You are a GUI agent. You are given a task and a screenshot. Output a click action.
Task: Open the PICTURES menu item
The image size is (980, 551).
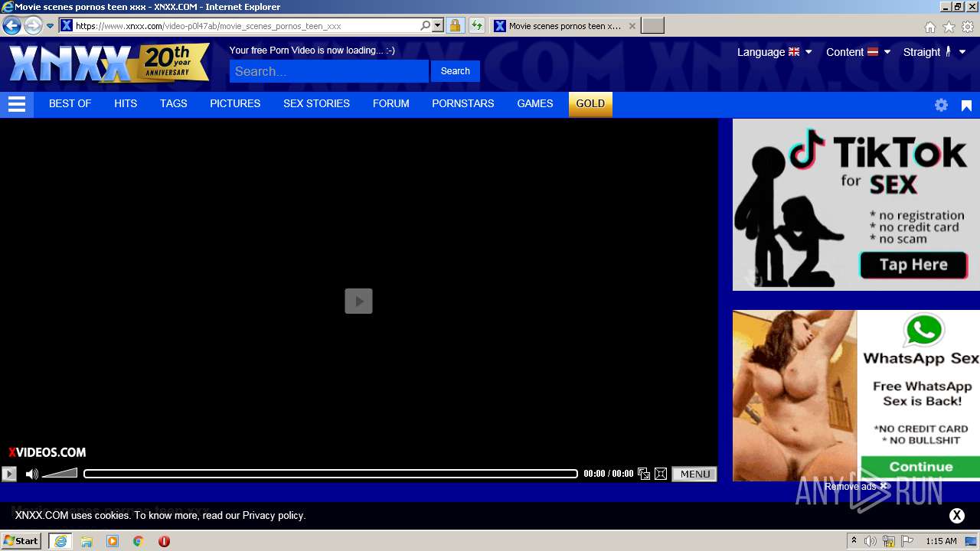[235, 104]
